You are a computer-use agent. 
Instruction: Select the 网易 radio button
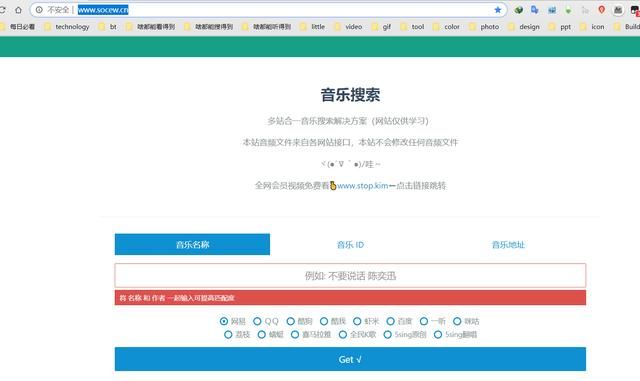pyautogui.click(x=224, y=321)
